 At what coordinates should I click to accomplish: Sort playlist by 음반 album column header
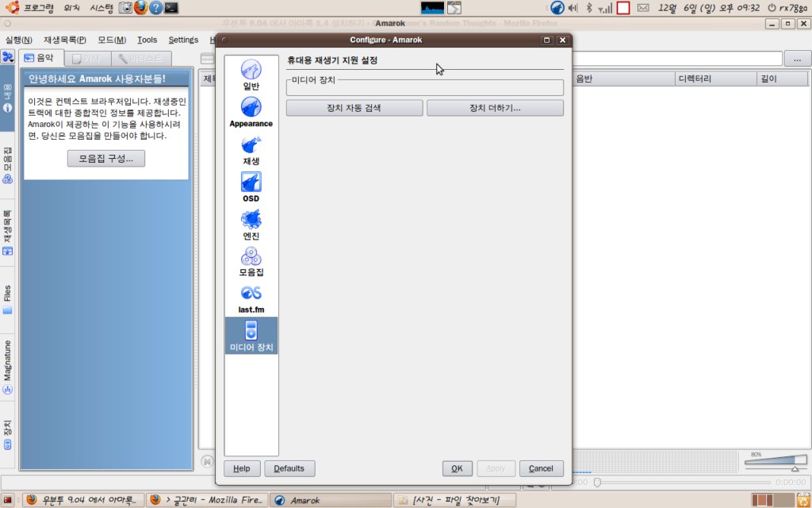pos(624,79)
